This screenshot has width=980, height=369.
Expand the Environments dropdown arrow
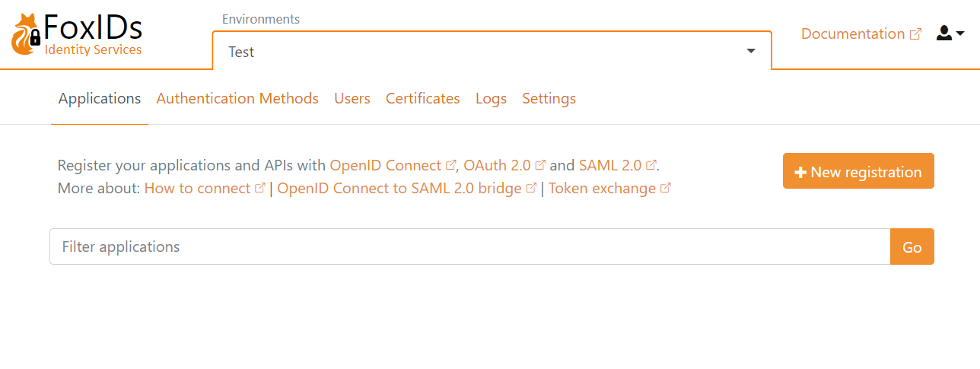751,51
